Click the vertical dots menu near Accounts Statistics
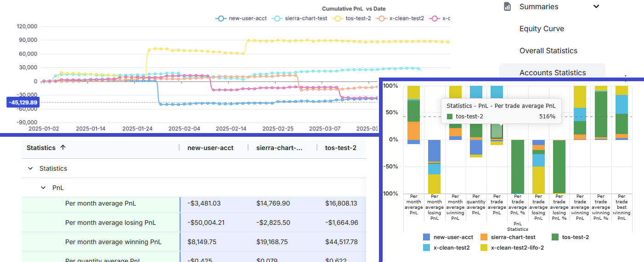Screen dimensions: 644x262 625,76
